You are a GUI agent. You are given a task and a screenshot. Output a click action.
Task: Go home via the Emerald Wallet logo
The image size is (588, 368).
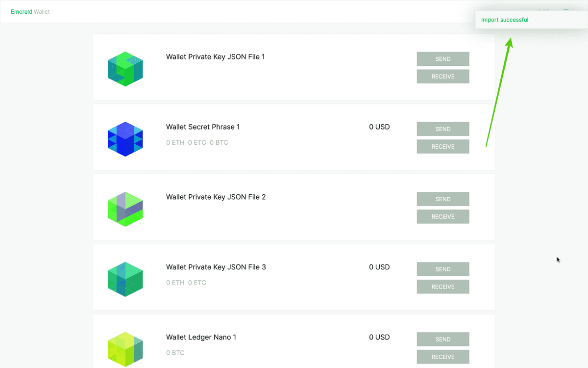click(x=30, y=12)
